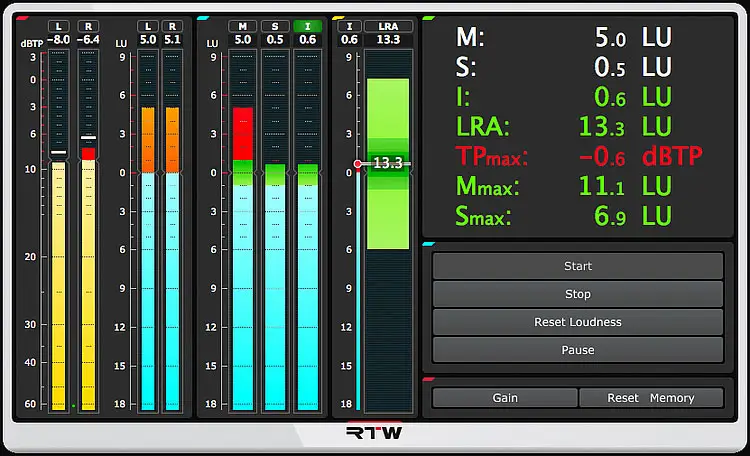
Task: Select the red corner marker of the dBTP peak panel
Action: (x=22, y=18)
